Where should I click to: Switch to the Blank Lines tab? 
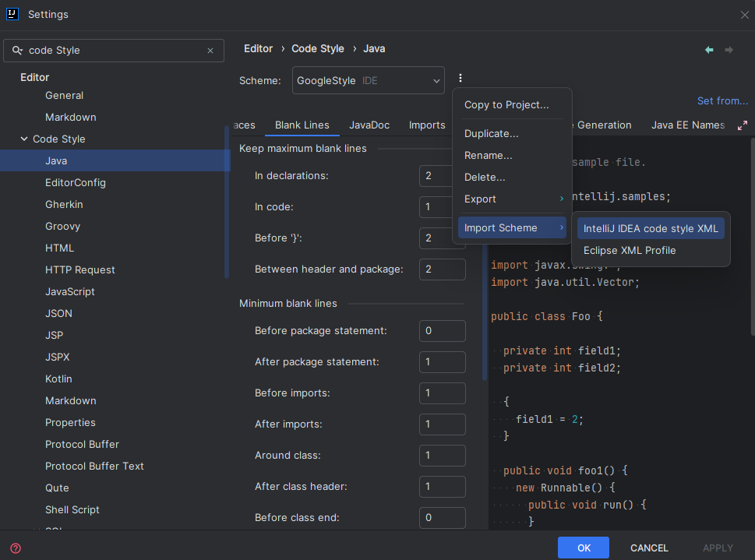[x=302, y=125]
